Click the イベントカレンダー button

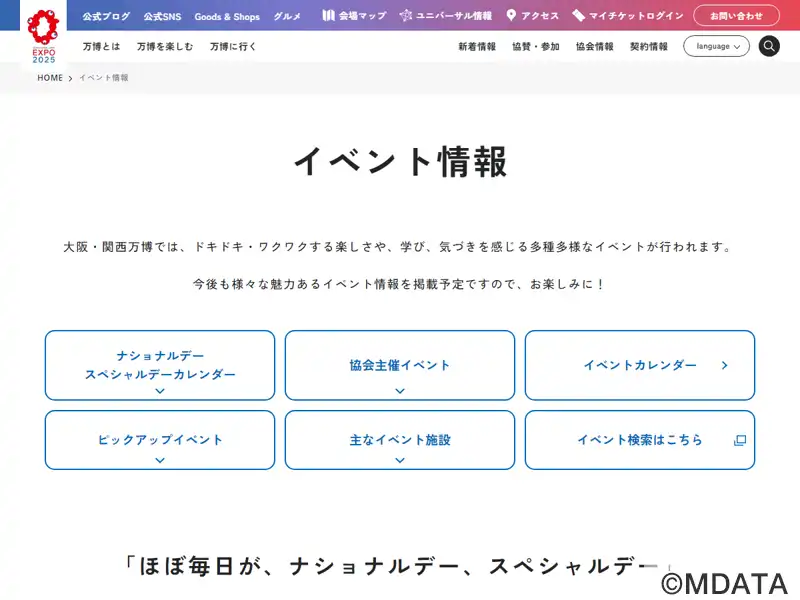click(x=640, y=365)
